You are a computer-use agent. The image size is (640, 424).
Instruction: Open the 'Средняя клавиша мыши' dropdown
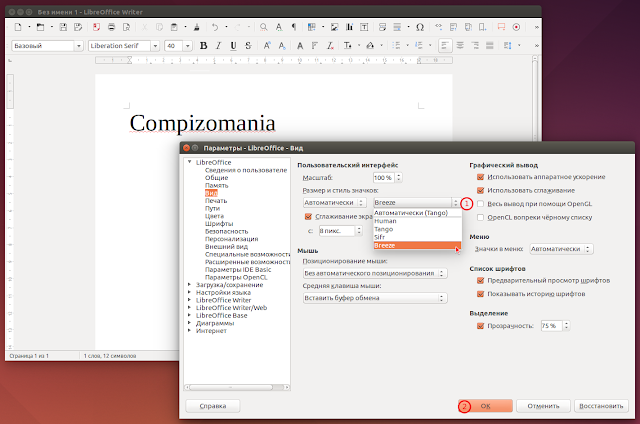[375, 298]
